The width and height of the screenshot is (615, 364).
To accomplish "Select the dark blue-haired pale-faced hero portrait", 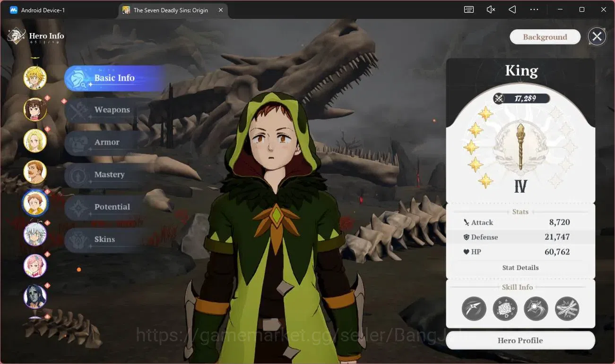I will [x=35, y=296].
